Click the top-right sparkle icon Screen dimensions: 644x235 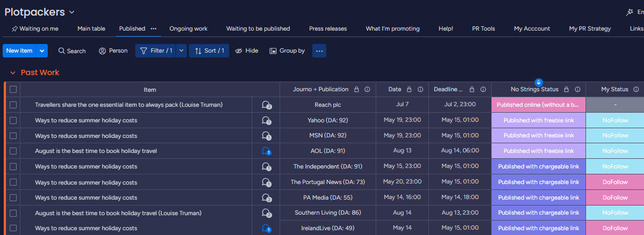[630, 12]
